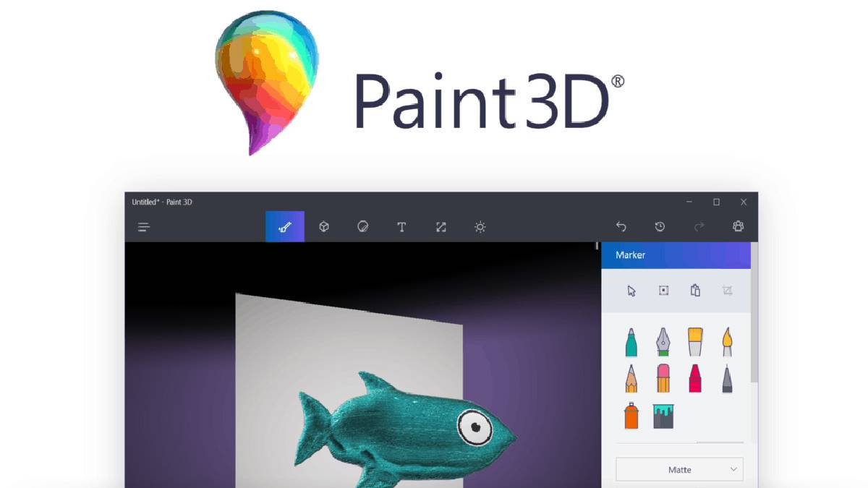Open the Canvas resize tool
This screenshot has width=868, height=488.
click(441, 227)
